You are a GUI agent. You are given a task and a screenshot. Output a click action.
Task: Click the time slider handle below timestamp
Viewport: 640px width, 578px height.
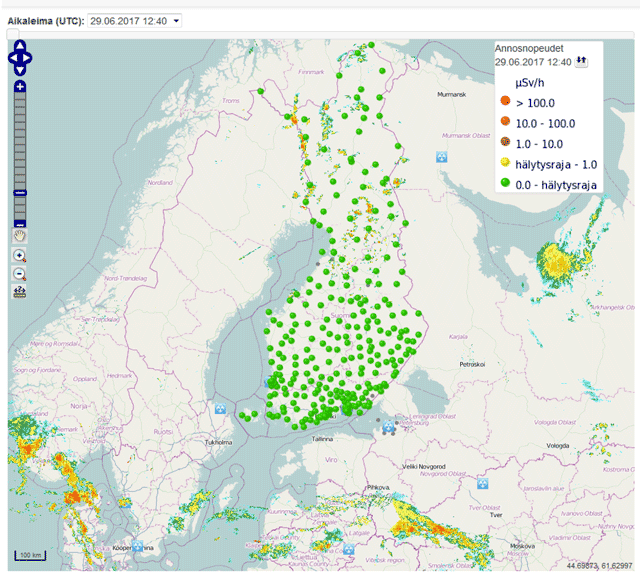click(x=12, y=34)
